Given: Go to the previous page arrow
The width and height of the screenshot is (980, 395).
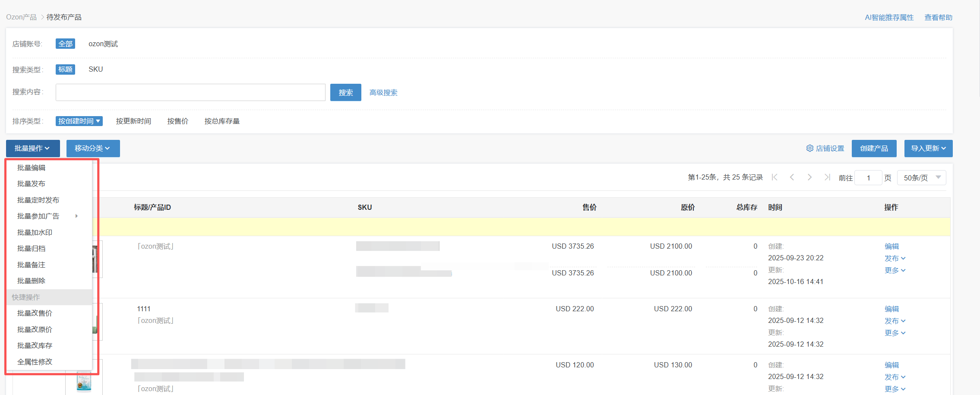Looking at the screenshot, I should coord(792,177).
